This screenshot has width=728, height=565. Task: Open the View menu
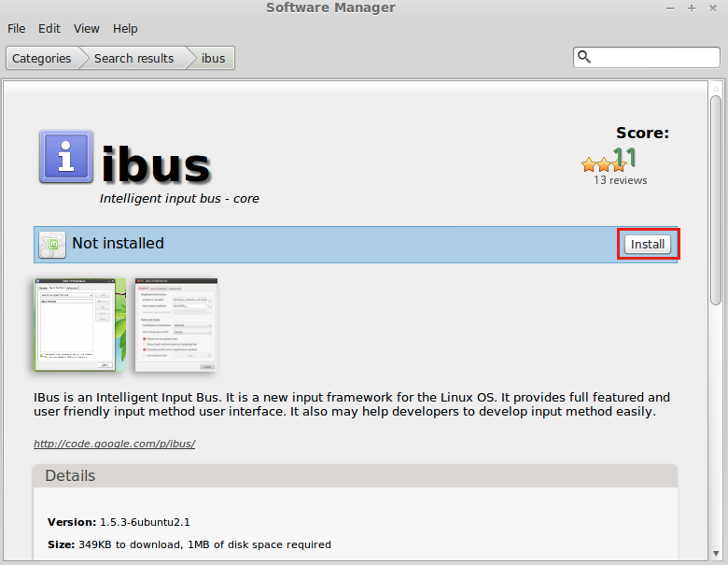tap(87, 29)
